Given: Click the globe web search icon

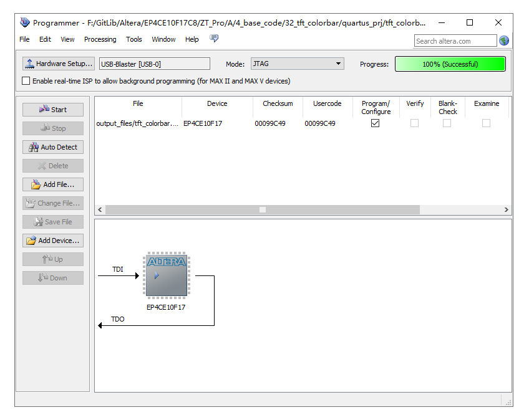Looking at the screenshot, I should 504,41.
